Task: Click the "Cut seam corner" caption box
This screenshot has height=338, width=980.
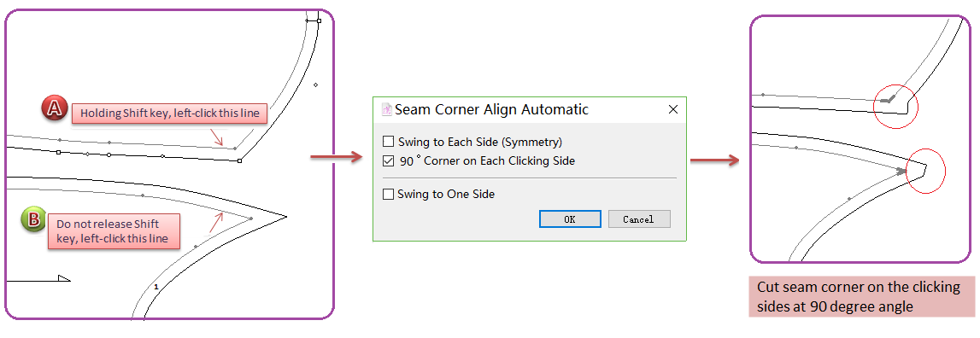Action: [x=862, y=297]
